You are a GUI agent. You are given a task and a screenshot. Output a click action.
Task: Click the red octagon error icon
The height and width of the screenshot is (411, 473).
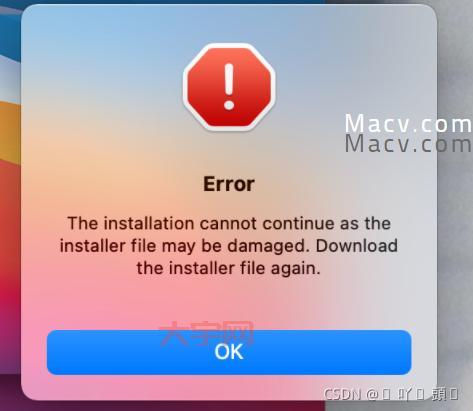229,87
